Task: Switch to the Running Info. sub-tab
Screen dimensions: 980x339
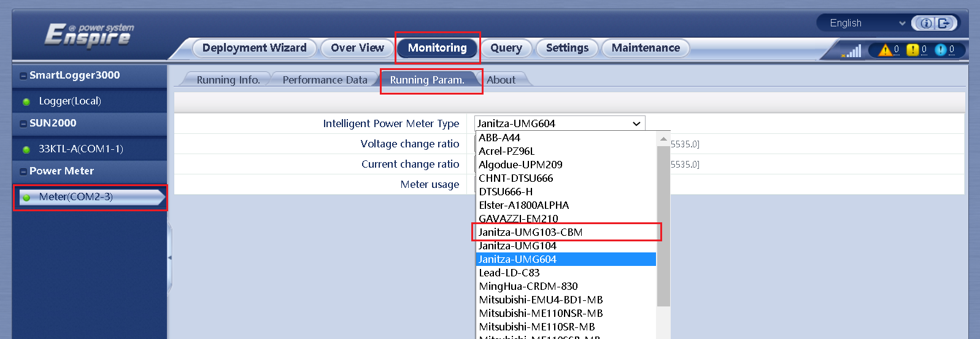Action: 228,80
